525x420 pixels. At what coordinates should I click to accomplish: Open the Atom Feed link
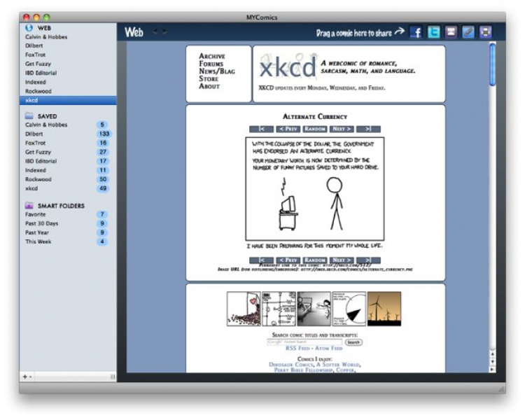click(328, 349)
